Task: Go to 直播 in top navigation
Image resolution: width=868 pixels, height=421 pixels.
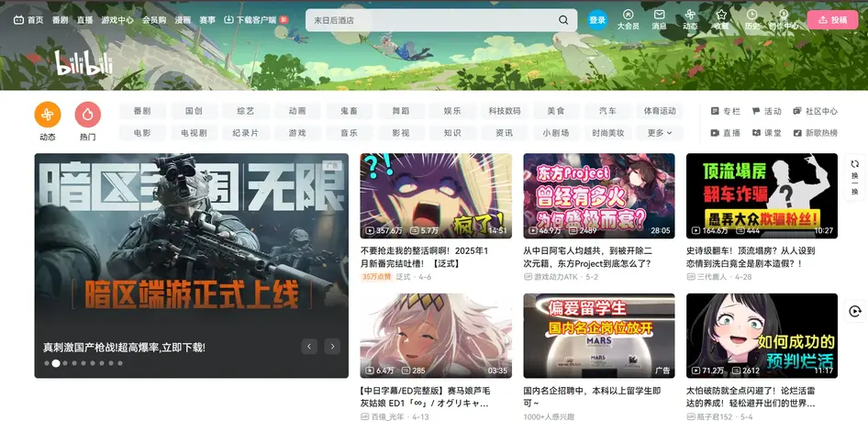Action: pyautogui.click(x=84, y=20)
